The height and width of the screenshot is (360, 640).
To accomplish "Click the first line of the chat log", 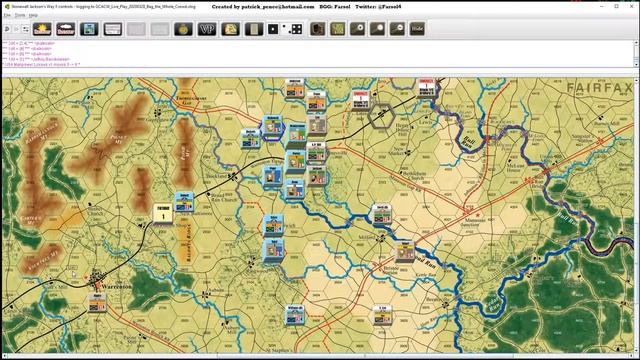I will 28,43.
